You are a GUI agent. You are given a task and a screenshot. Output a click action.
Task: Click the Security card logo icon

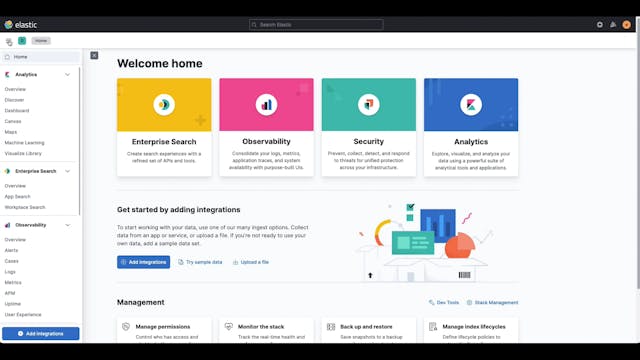(x=369, y=104)
